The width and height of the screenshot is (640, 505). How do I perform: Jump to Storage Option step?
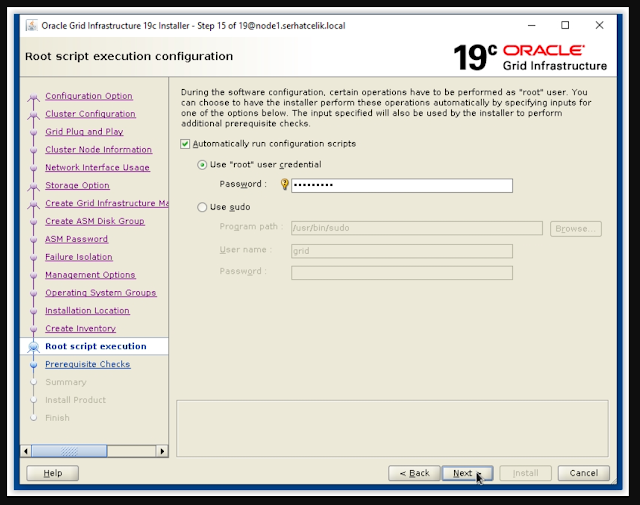click(x=77, y=185)
